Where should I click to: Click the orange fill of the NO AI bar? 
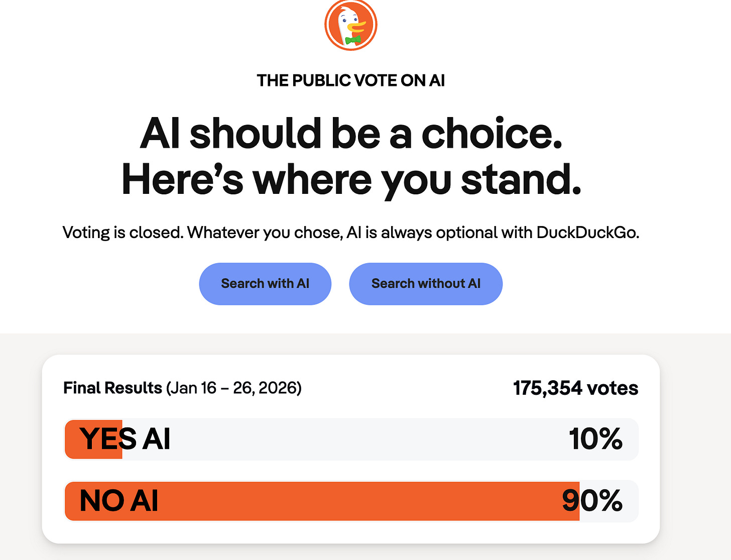[x=322, y=501]
